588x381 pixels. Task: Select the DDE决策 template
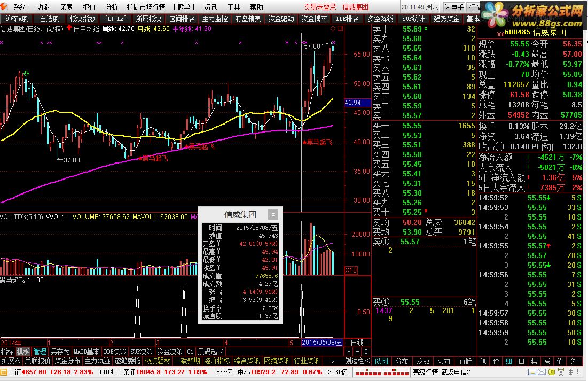[115, 352]
